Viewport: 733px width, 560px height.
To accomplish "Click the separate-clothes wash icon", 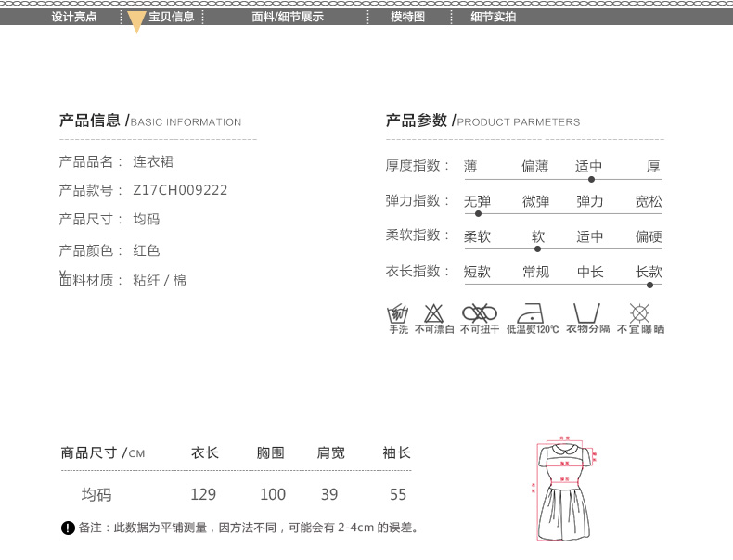I will point(586,312).
